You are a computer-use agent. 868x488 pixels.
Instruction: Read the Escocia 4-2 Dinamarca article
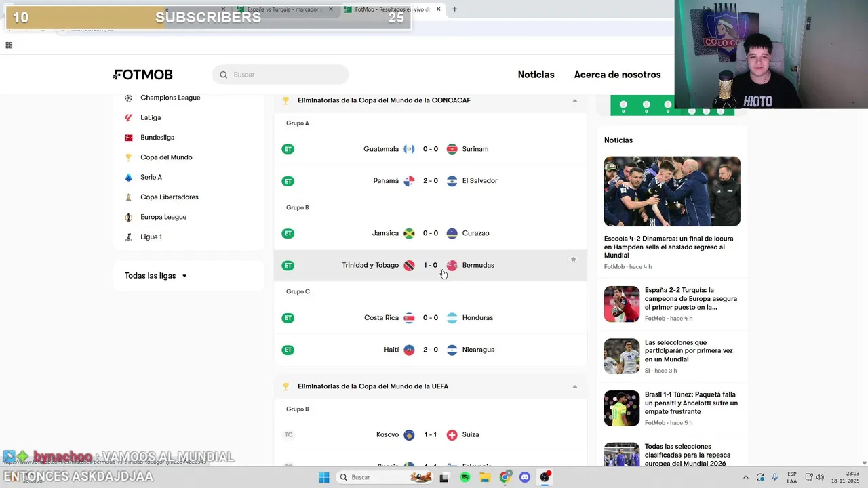[x=669, y=247]
